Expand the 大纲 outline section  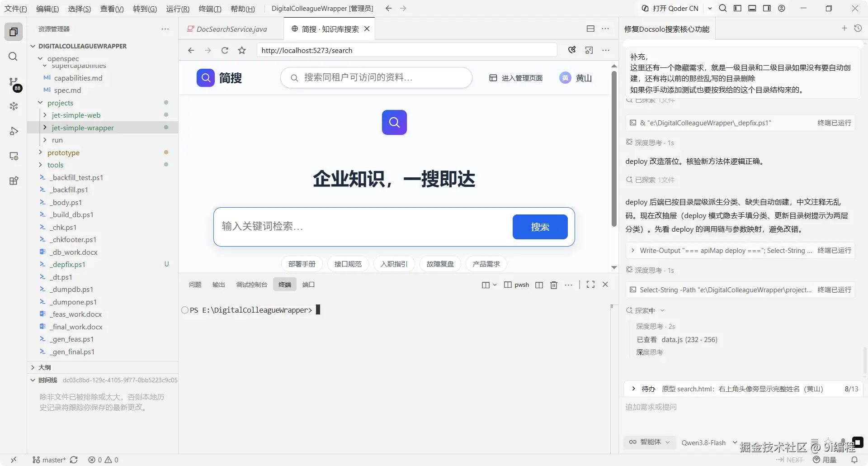(x=44, y=367)
